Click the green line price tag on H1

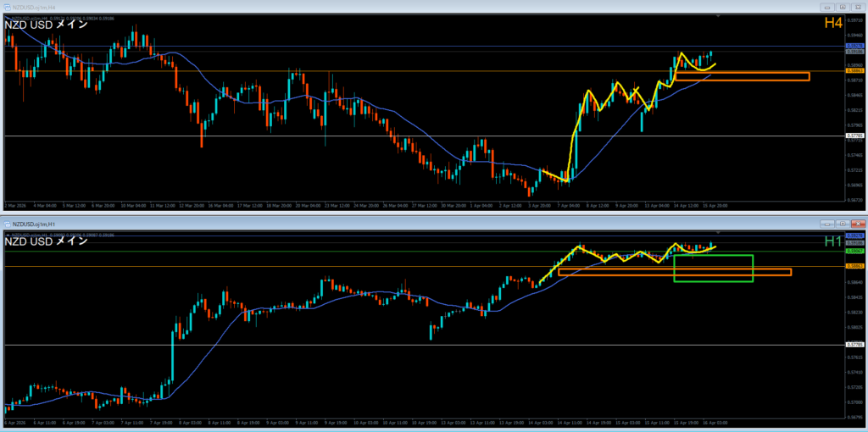coord(854,252)
